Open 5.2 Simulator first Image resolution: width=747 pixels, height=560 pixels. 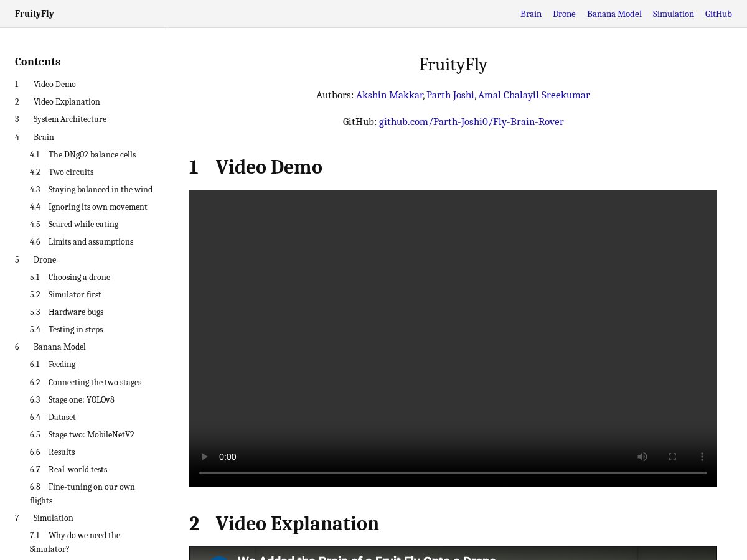[65, 294]
